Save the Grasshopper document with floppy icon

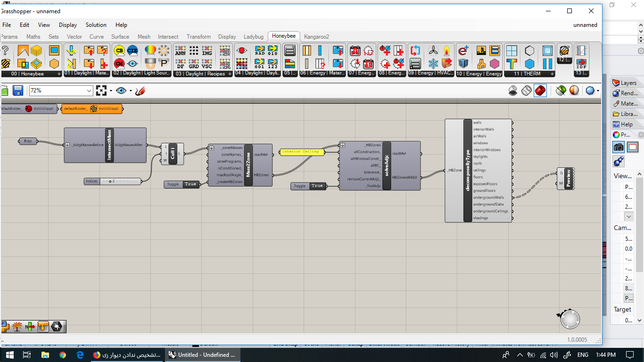tap(18, 90)
